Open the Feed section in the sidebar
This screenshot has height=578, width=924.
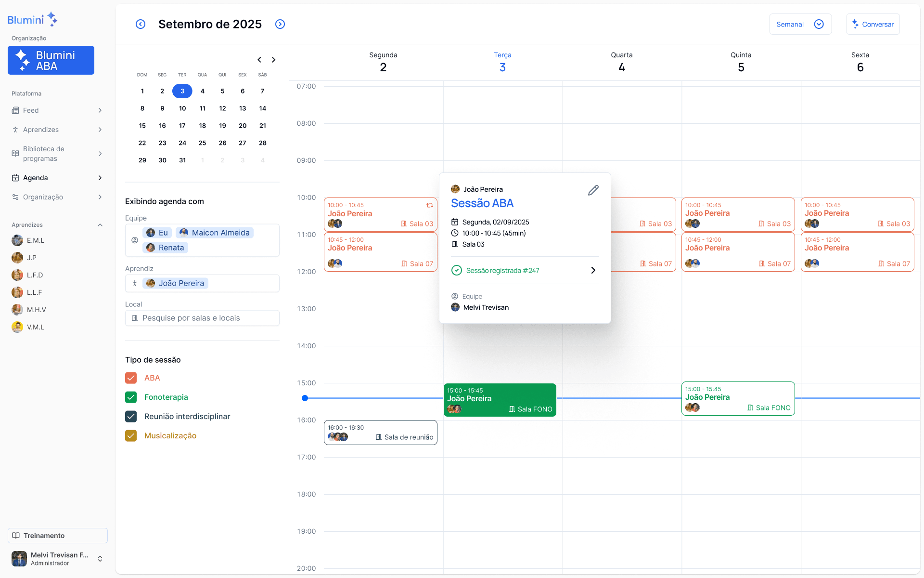coord(31,110)
